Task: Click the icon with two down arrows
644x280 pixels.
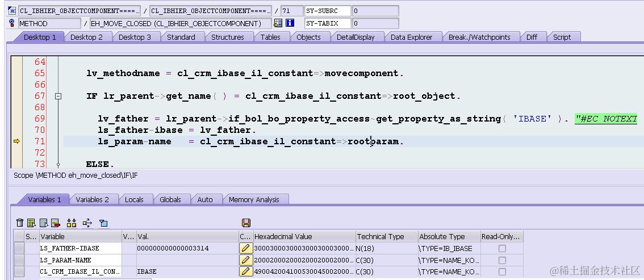Action: (x=72, y=223)
